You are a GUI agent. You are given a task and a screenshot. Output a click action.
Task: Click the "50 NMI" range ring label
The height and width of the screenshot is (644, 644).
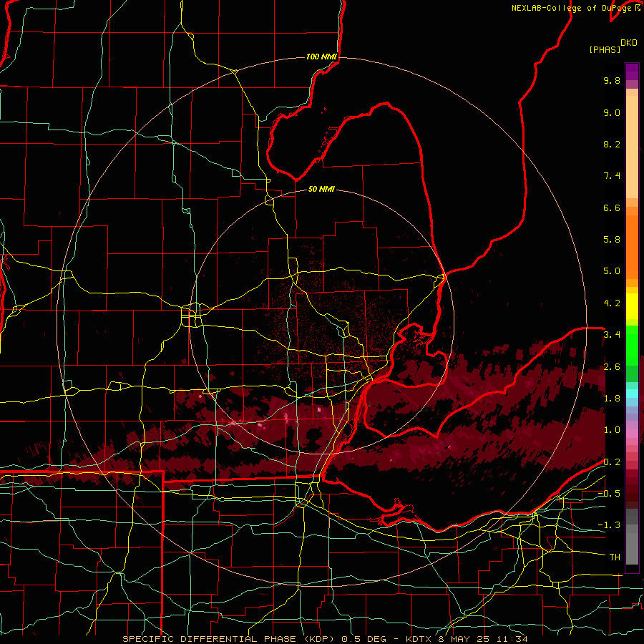click(321, 189)
